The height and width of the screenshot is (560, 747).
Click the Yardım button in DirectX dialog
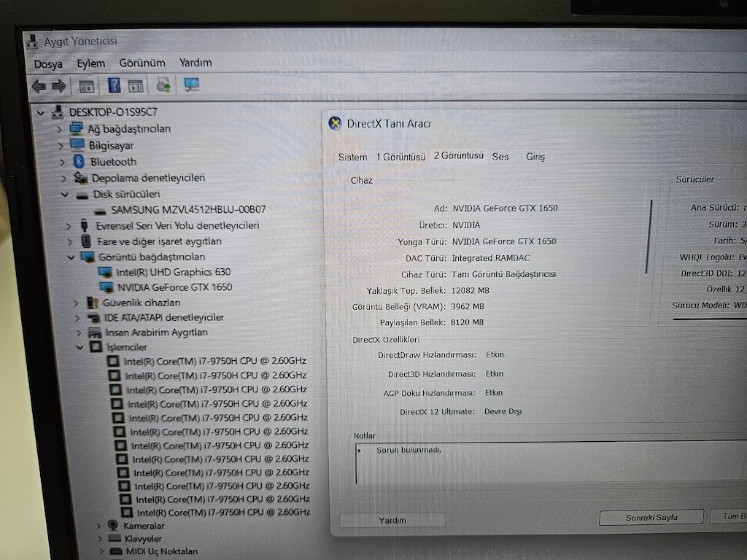(392, 520)
